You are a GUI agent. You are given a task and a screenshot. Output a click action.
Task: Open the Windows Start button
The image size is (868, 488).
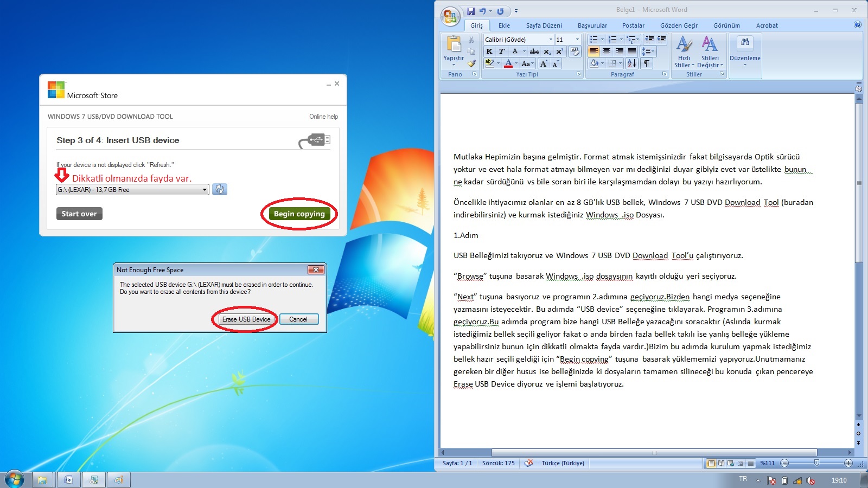click(x=14, y=479)
